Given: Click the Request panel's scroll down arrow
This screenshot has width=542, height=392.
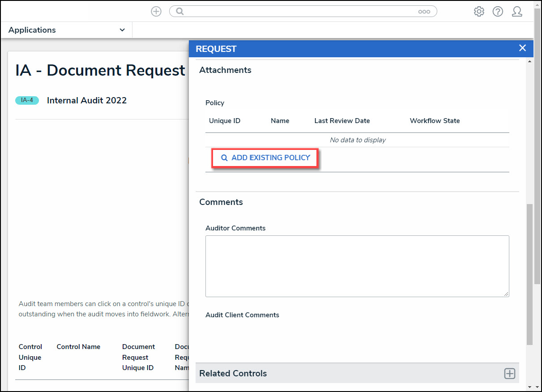Looking at the screenshot, I should tap(529, 387).
